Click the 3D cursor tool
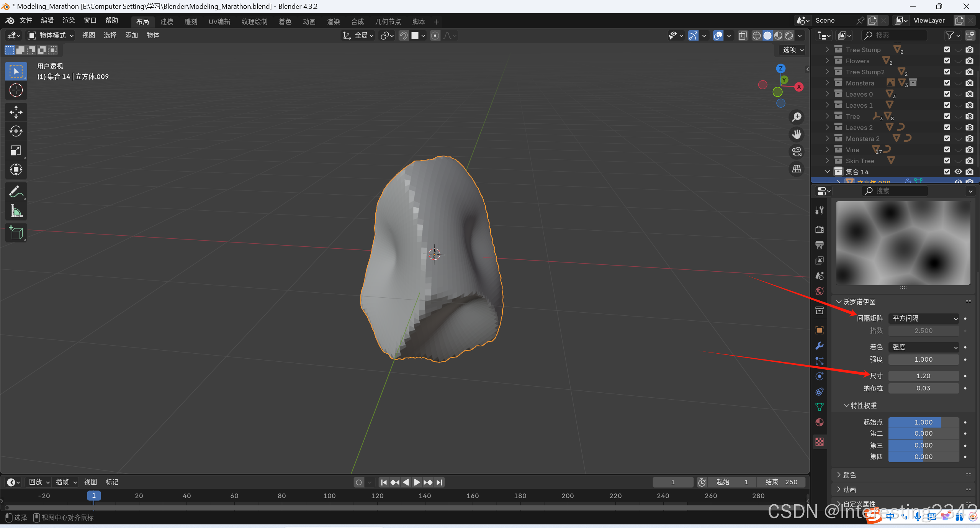 click(x=16, y=90)
